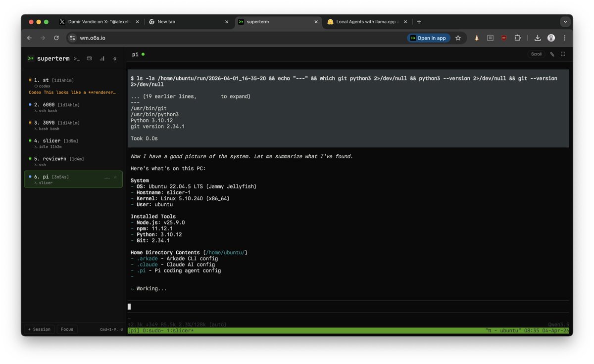Open a new terminal via the prompt icon
Image resolution: width=594 pixels, height=364 pixels.
[x=77, y=58]
